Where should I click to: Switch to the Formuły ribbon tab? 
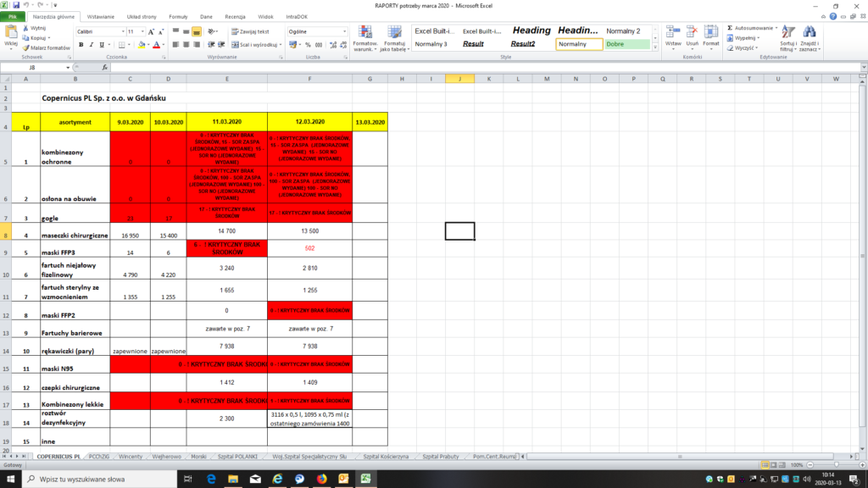click(178, 16)
